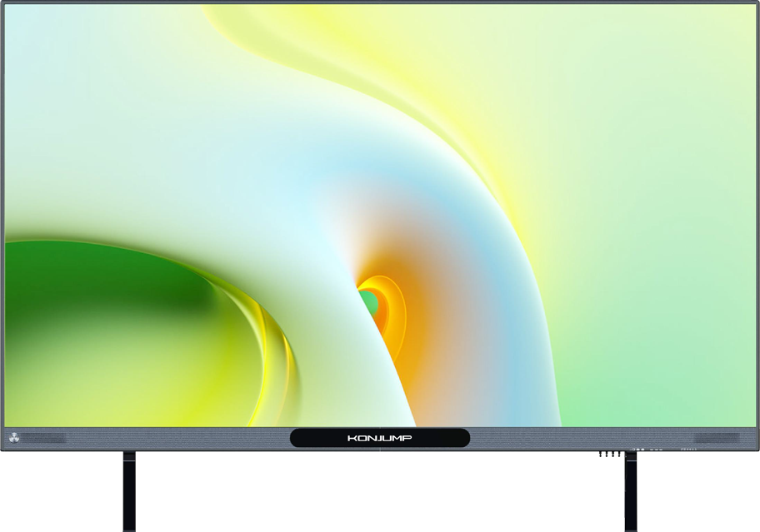This screenshot has width=760, height=532.
Task: Click the blurred label on the bottom-right bezel
Action: tap(717, 438)
